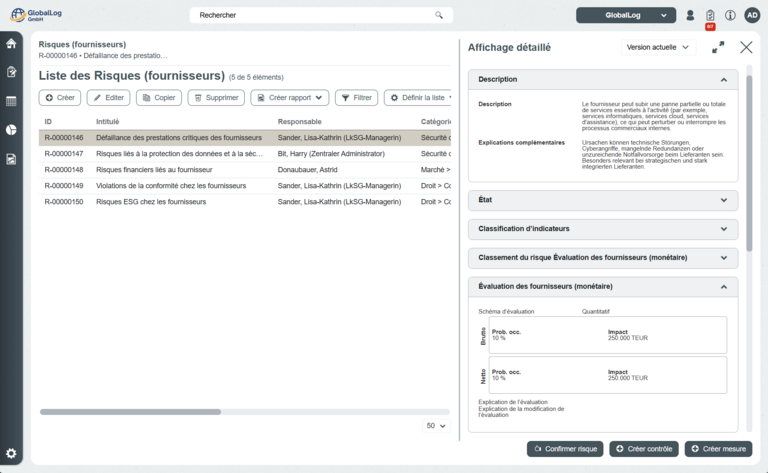Open the table view icon in sidebar
Screen dimensions: 768x473
click(x=11, y=101)
